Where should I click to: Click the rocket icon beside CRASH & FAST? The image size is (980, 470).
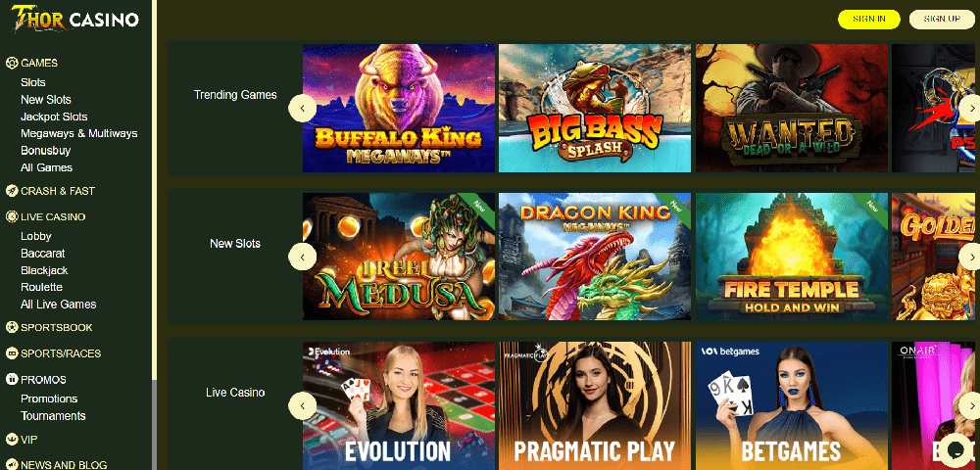[x=11, y=191]
